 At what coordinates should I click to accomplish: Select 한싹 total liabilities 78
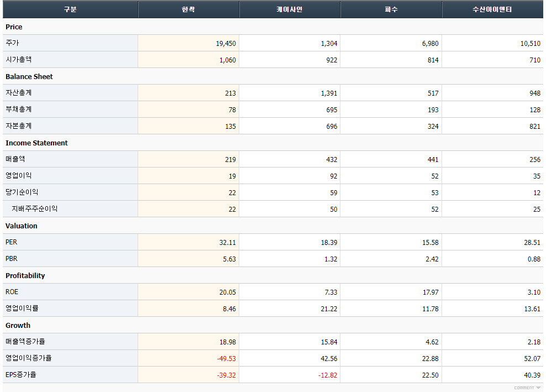(232, 110)
